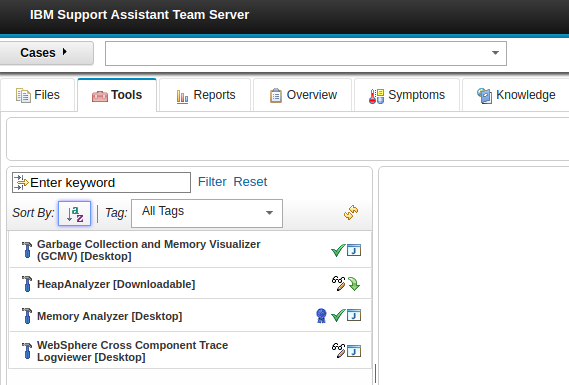Click green checkmark icon on GCMV row
The width and height of the screenshot is (569, 385).
338,250
